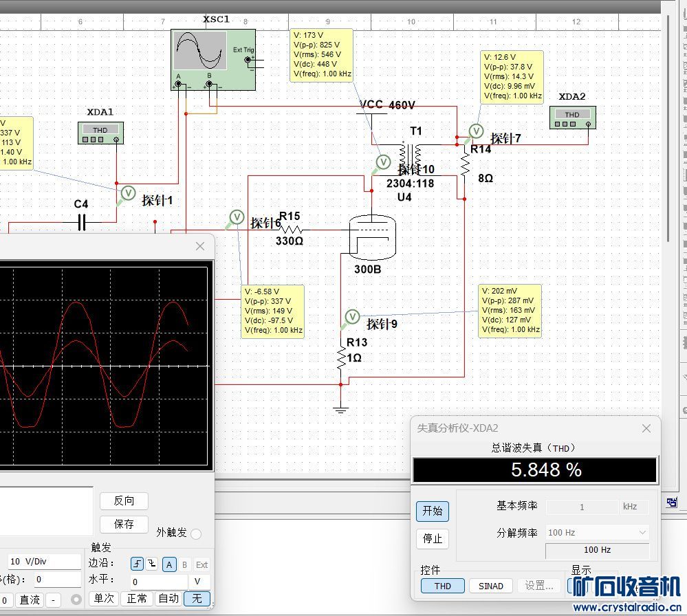Click the capacitor C4 symbol

tap(82, 222)
